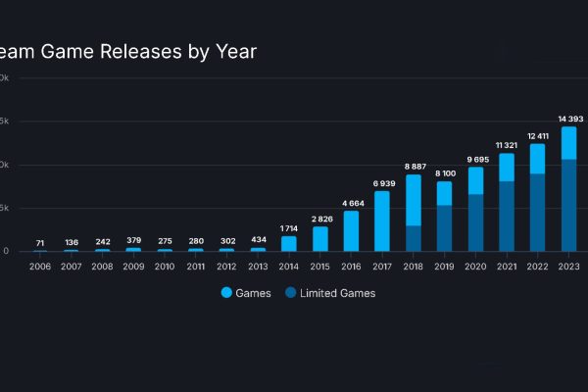Click the 0 label on the vertical axis

pyautogui.click(x=6, y=251)
